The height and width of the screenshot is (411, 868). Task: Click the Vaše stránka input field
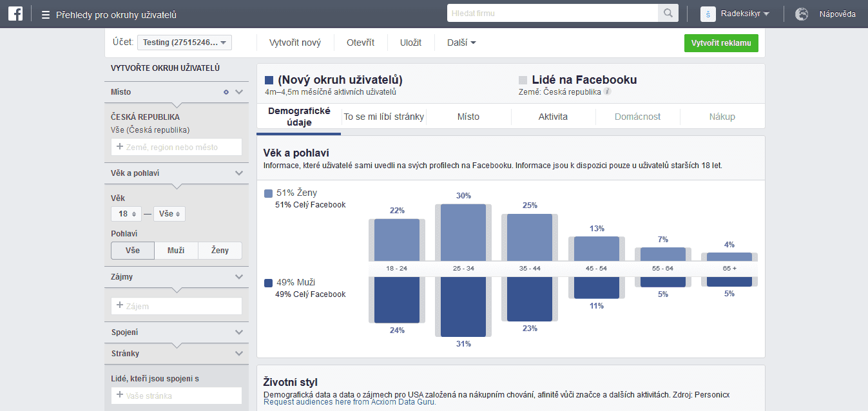[x=177, y=396]
